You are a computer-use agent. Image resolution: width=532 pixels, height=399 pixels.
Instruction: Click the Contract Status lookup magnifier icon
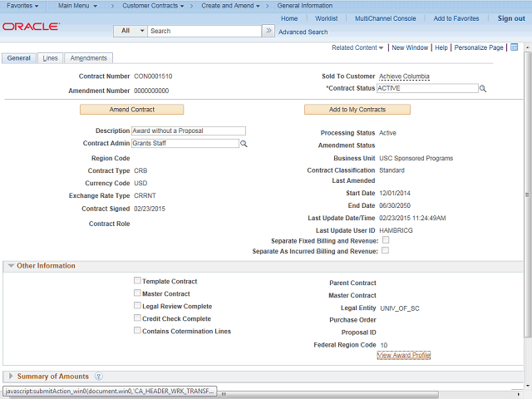tap(482, 88)
